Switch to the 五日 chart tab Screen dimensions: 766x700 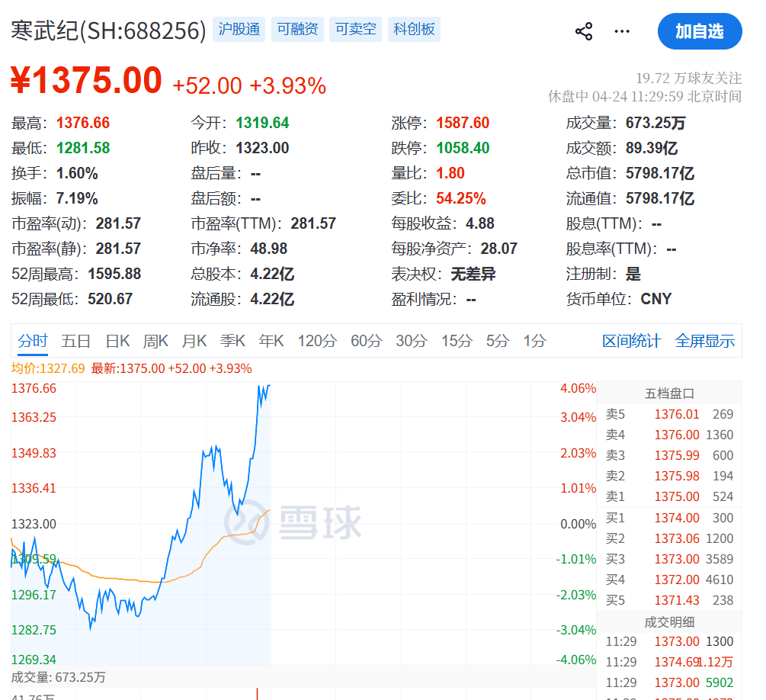click(x=76, y=341)
